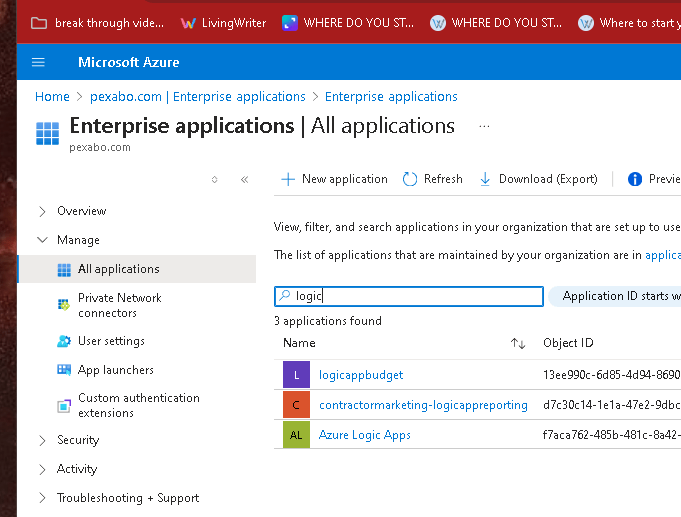Expand Troubleshooting + Support section

pyautogui.click(x=42, y=498)
